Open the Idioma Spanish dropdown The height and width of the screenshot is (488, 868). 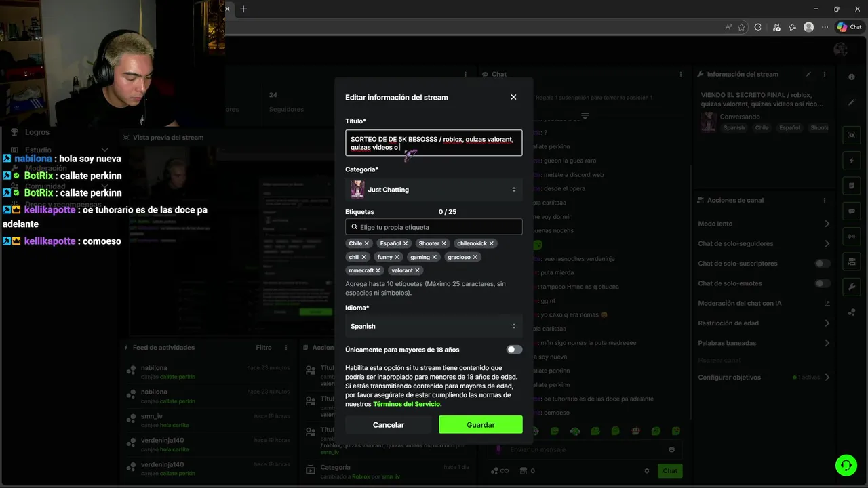[433, 326]
